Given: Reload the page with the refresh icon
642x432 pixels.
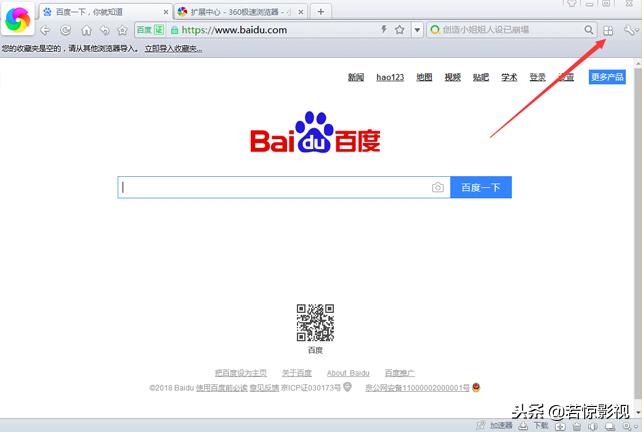Looking at the screenshot, I should 66,30.
